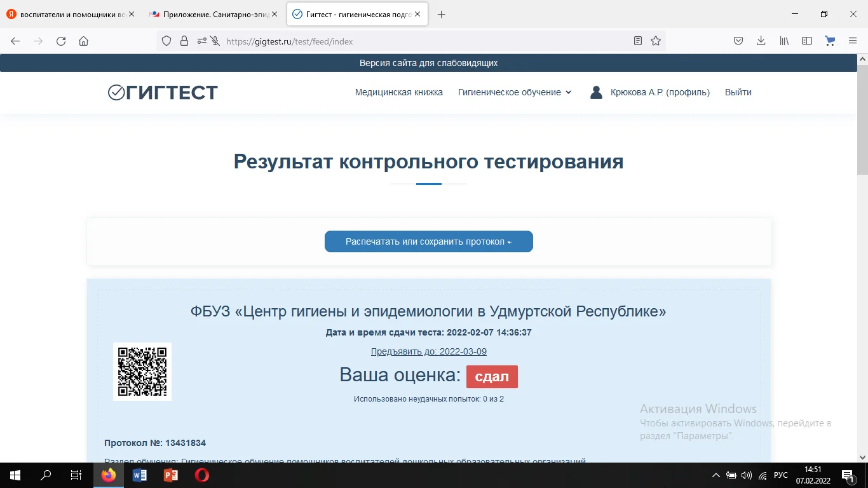868x488 pixels.
Task: Open the Firefox application menu
Action: pos(853,40)
